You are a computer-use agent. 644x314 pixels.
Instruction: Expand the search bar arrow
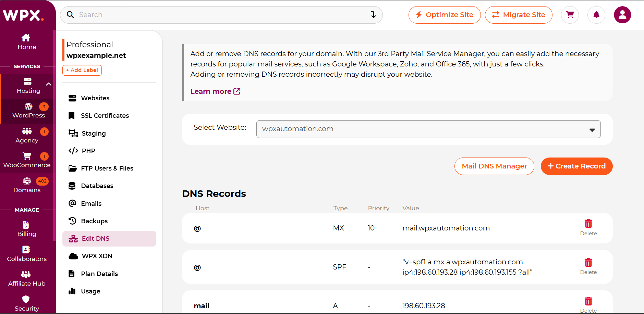373,15
